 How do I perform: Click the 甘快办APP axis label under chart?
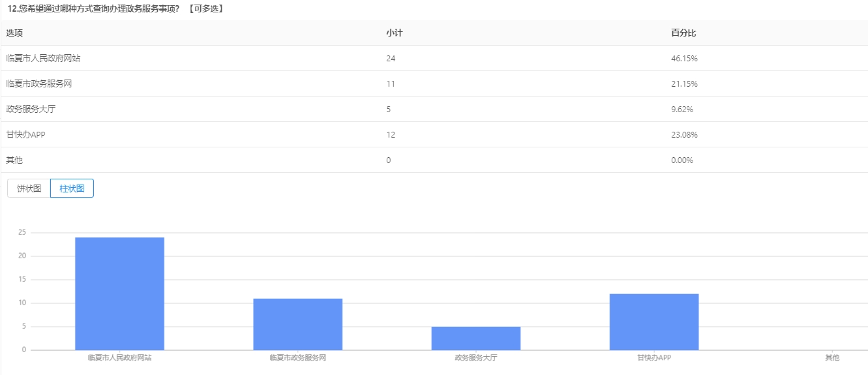click(653, 358)
